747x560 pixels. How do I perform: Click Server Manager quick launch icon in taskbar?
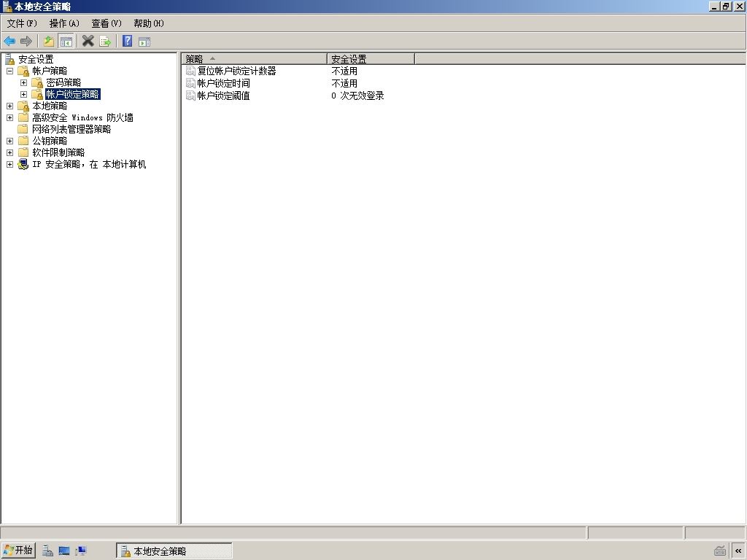[x=47, y=551]
